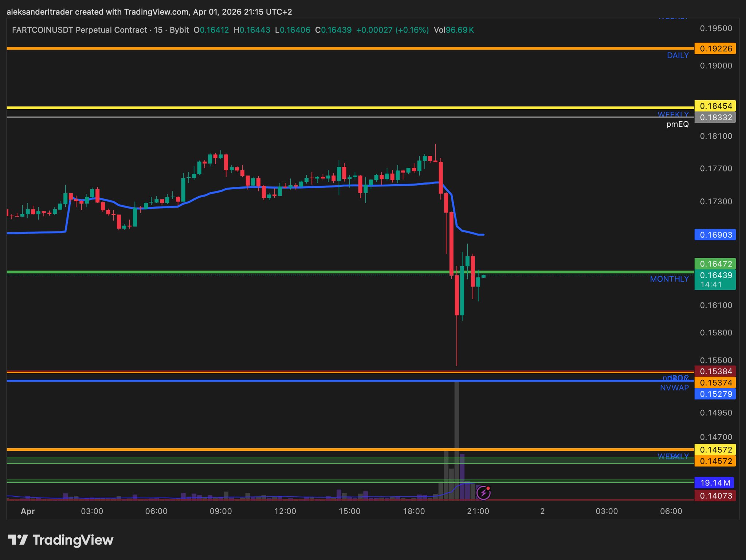Click the pmEQ line text label
The height and width of the screenshot is (560, 746).
point(677,124)
